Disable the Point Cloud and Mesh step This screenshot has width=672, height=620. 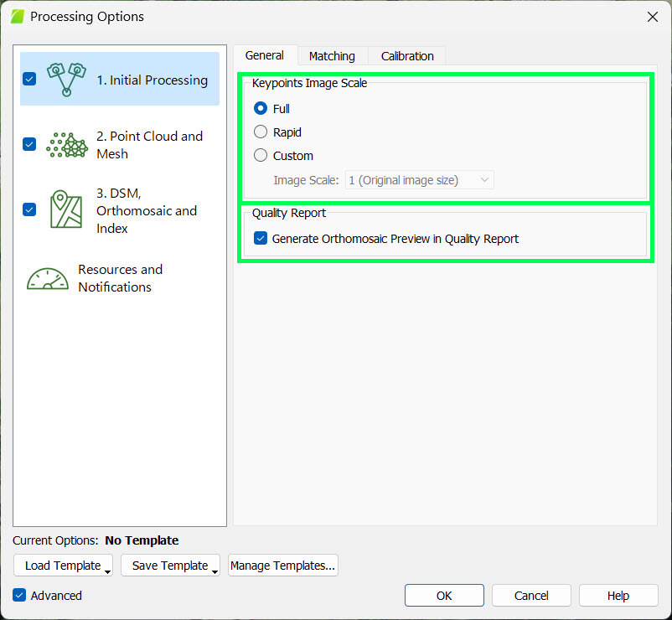point(29,144)
